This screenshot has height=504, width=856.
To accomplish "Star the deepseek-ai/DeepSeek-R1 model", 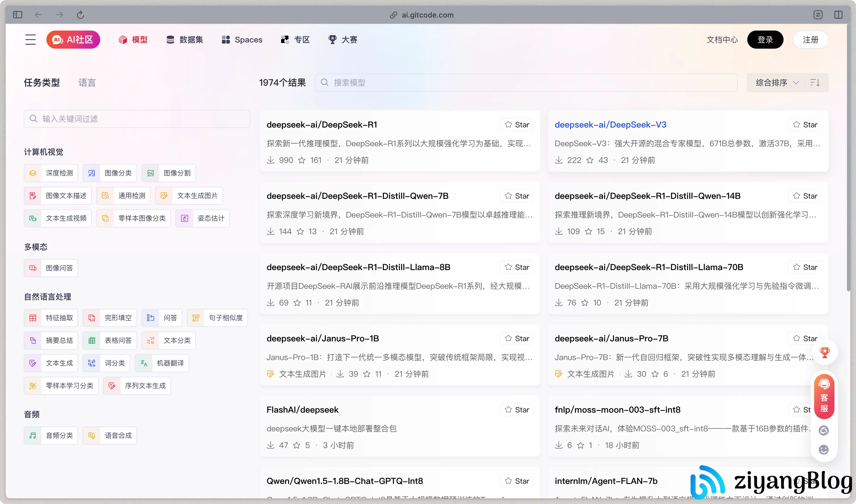I will (x=516, y=124).
